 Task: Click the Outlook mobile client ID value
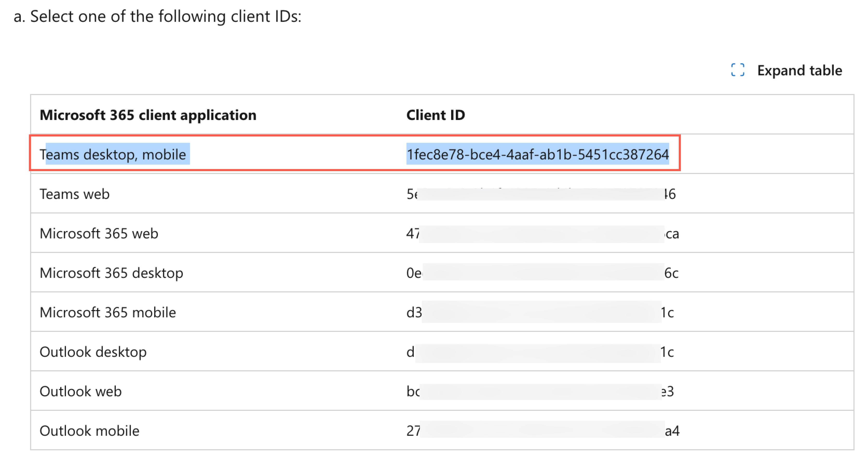tap(542, 430)
